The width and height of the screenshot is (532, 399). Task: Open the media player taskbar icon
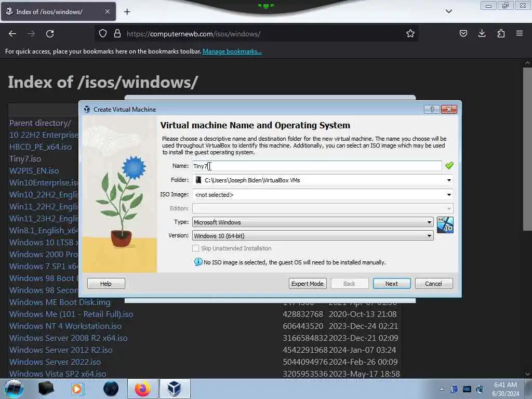pos(77,389)
